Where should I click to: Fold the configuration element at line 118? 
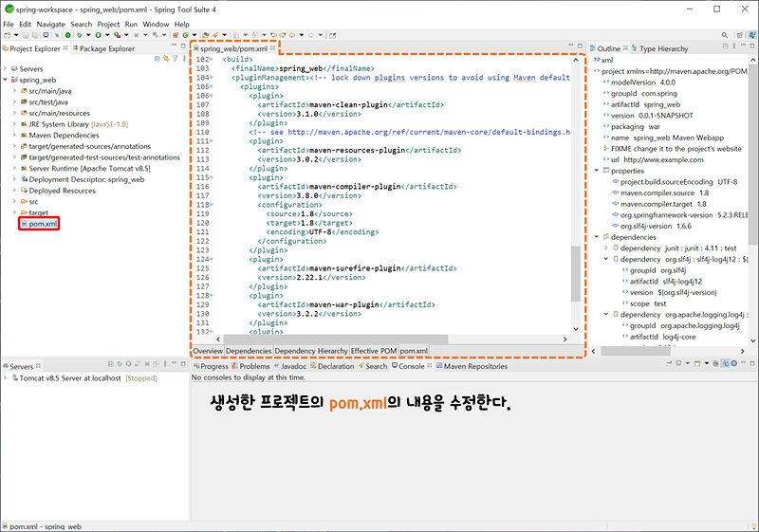(x=212, y=205)
